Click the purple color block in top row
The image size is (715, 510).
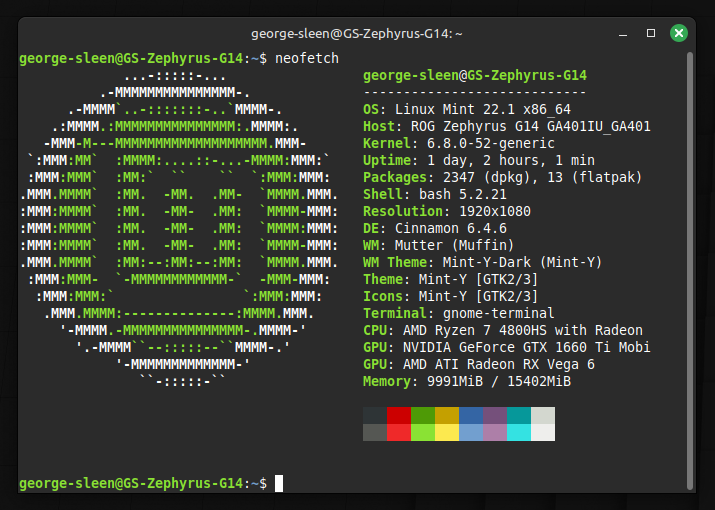point(495,416)
